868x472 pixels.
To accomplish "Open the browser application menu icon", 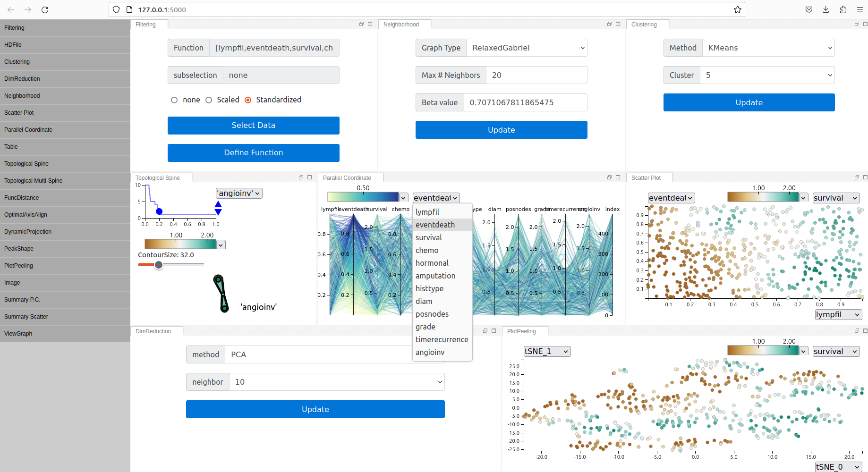I will click(859, 9).
